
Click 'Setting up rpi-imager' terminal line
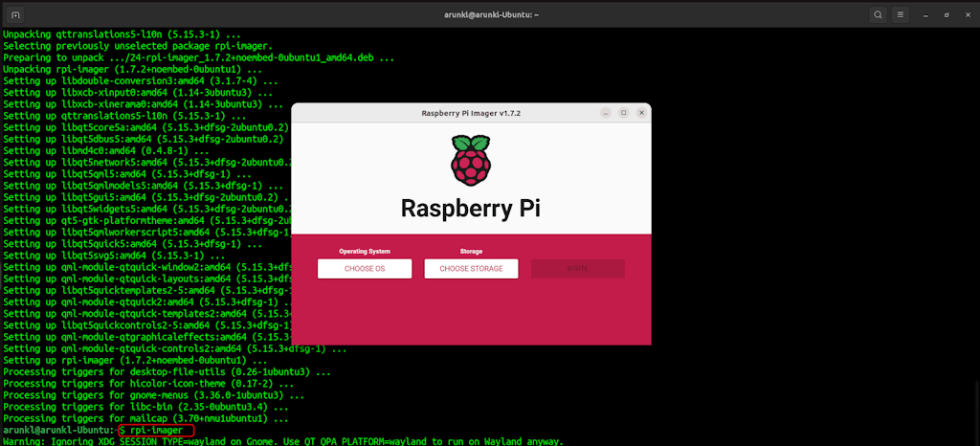point(135,361)
